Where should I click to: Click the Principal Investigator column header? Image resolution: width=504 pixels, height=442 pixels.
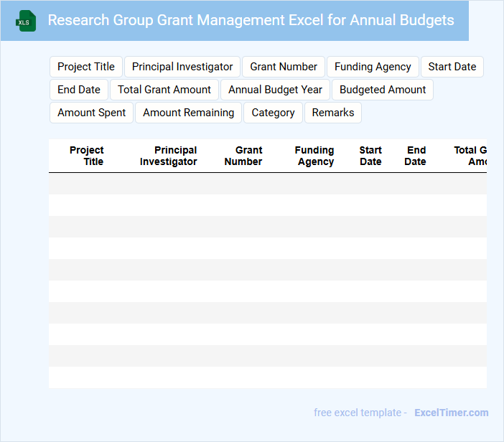click(169, 156)
